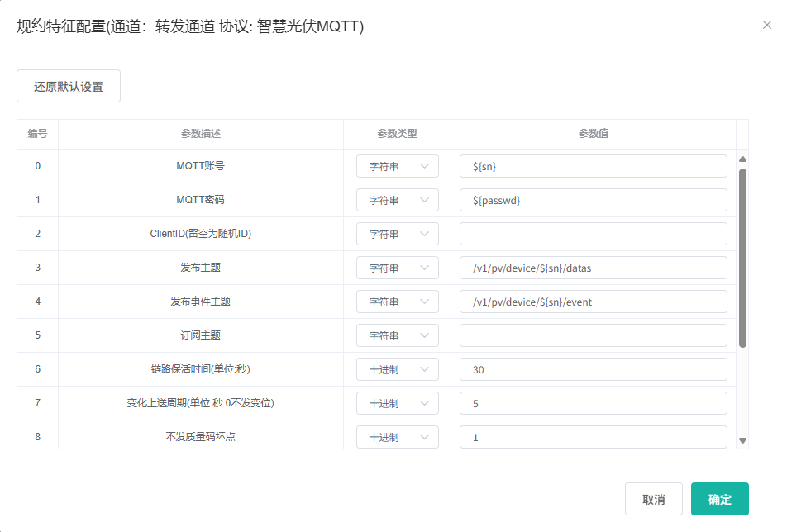This screenshot has width=787, height=532.
Task: Click the 发布主题 field with datas path
Action: 593,268
